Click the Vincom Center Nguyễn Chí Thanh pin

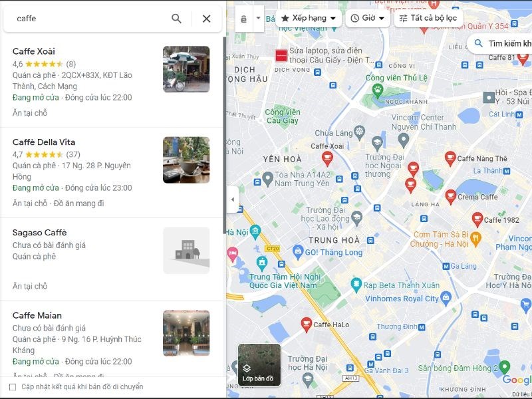click(x=404, y=140)
